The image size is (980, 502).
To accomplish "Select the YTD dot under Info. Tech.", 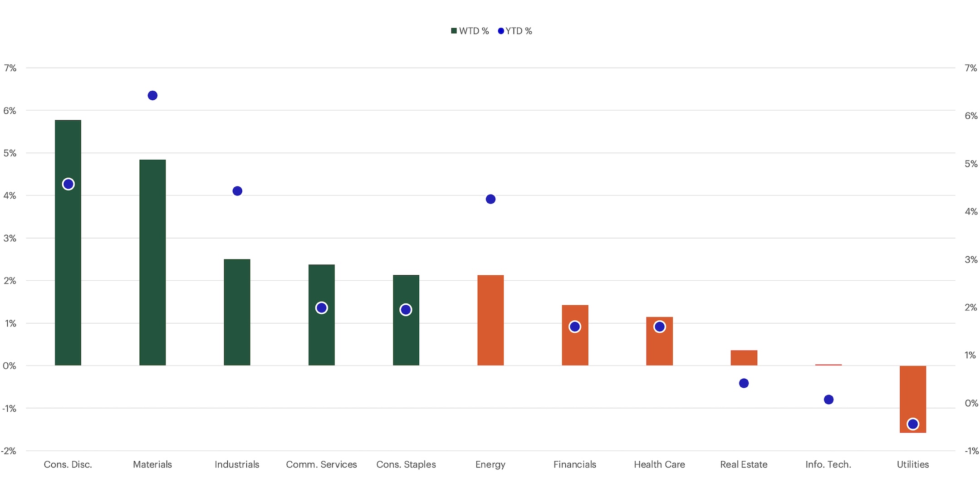I will tap(828, 400).
